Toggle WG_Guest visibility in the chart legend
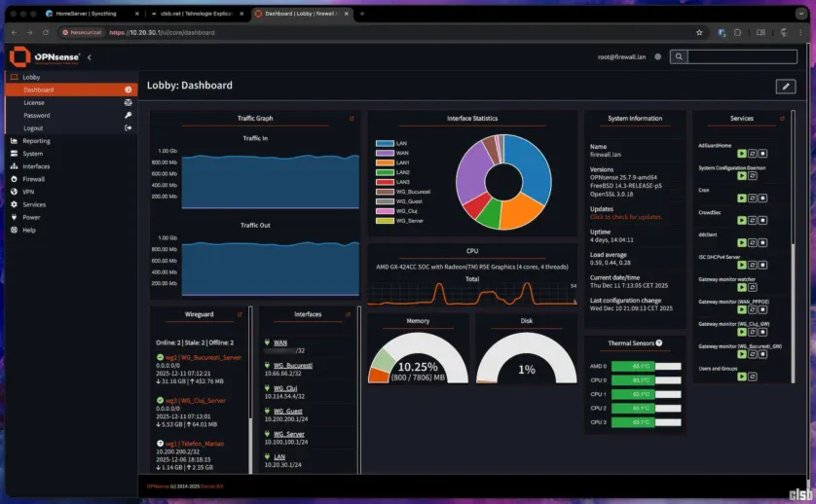816x504 pixels. [x=407, y=201]
